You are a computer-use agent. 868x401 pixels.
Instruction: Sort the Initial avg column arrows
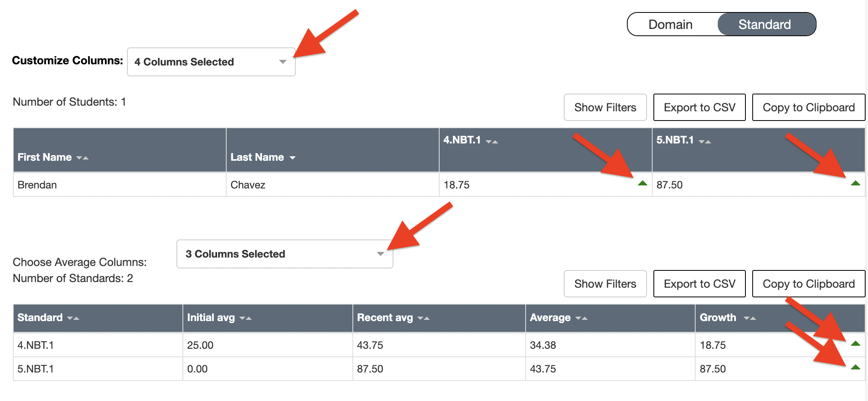[x=246, y=318]
